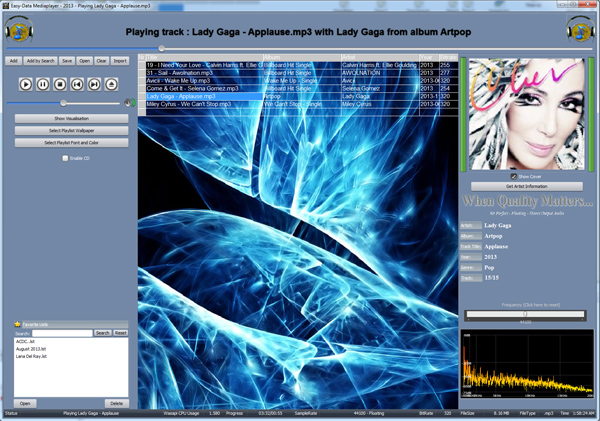Click the headphone logo at top right
Screen dimensions: 600x421
[x=580, y=29]
